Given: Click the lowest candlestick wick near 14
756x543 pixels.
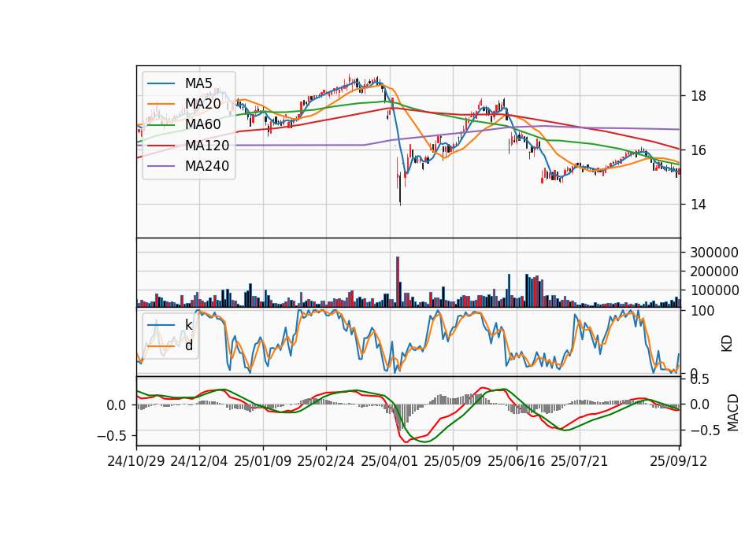Looking at the screenshot, I should (400, 190).
